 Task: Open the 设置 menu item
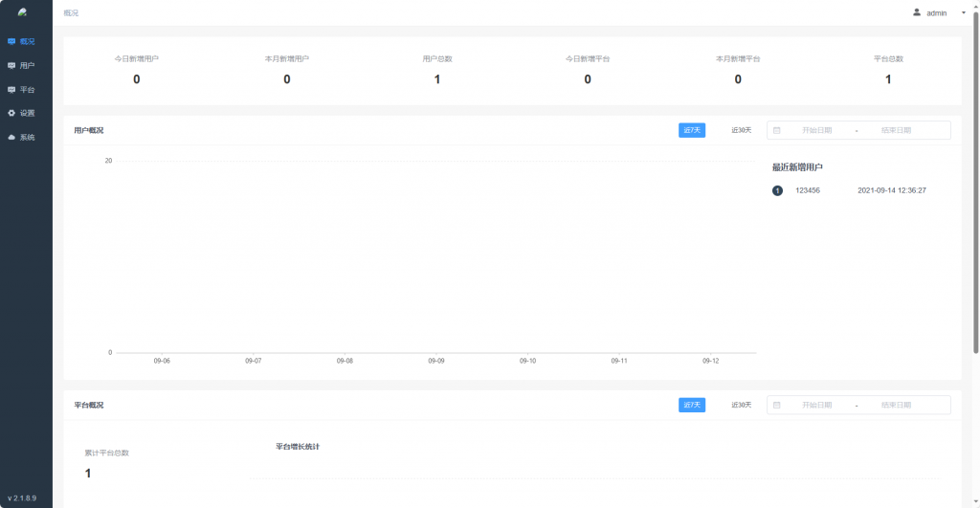click(x=27, y=113)
